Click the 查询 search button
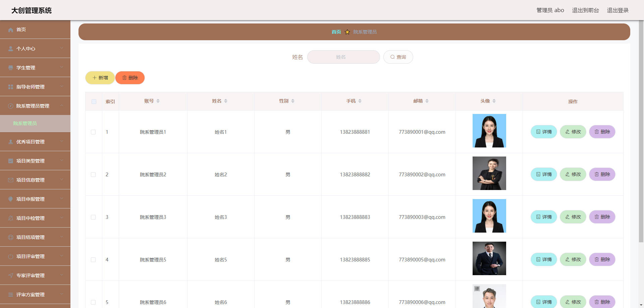644x308 pixels. click(x=398, y=57)
